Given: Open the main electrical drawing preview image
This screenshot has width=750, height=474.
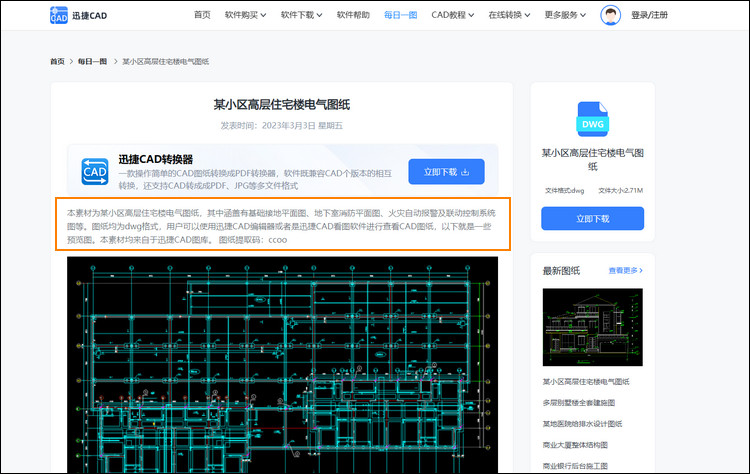Looking at the screenshot, I should tap(282, 364).
